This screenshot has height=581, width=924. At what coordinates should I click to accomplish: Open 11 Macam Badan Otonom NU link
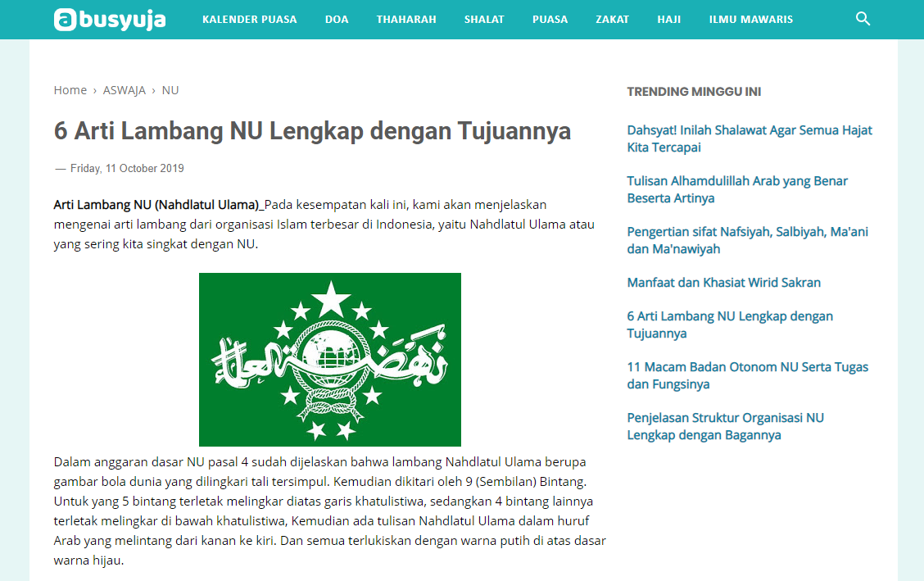pyautogui.click(x=748, y=375)
